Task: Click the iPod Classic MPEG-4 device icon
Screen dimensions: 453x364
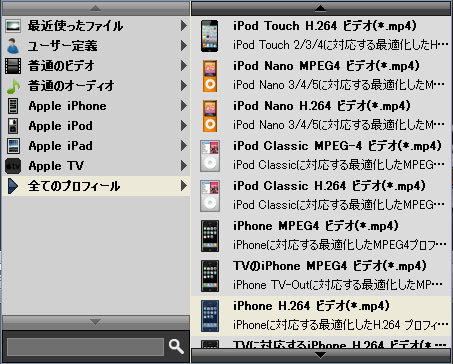Action: [x=210, y=156]
